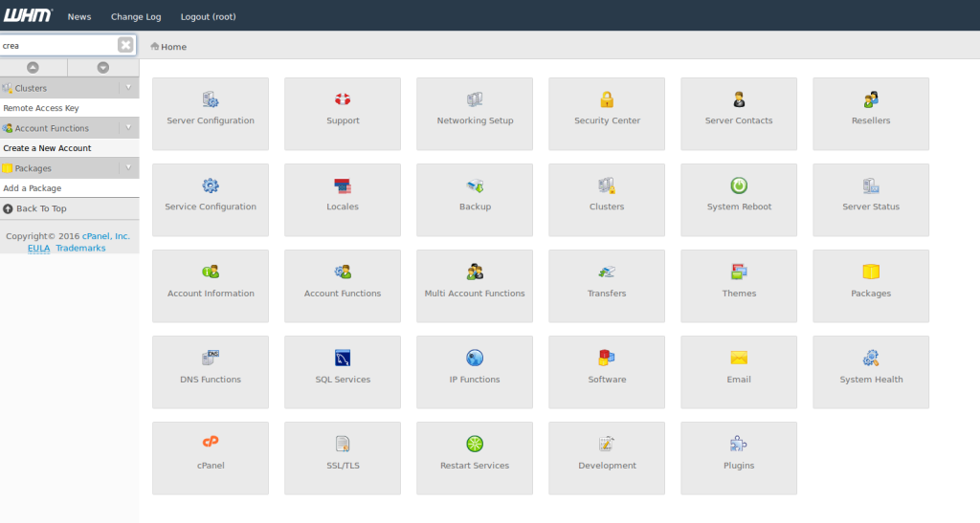
Task: Click into the sidebar search field
Action: point(57,45)
